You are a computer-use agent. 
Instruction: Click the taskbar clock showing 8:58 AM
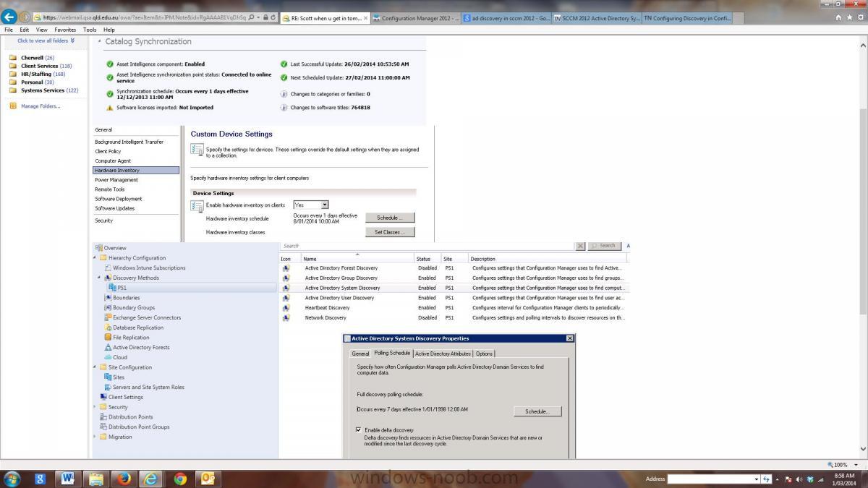[844, 479]
